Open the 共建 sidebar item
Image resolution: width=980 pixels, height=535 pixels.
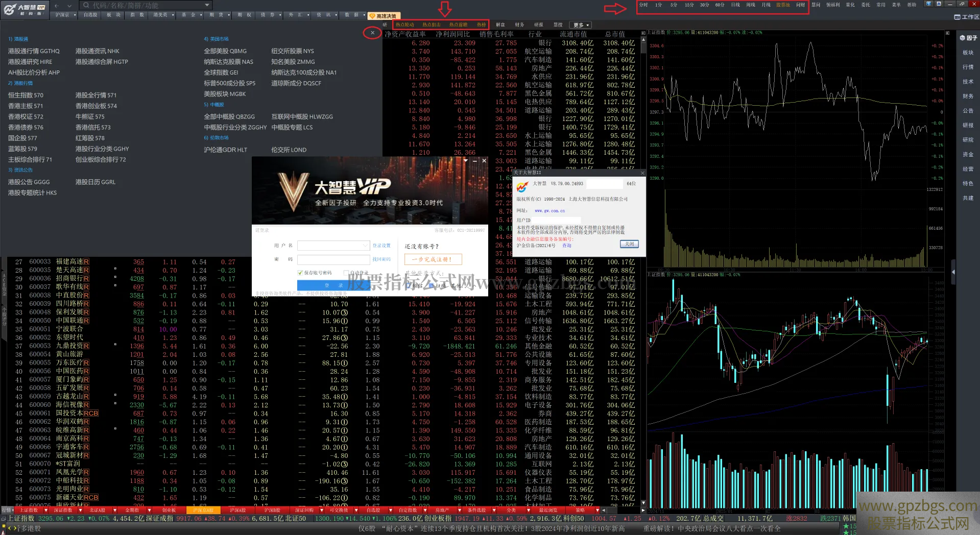968,198
